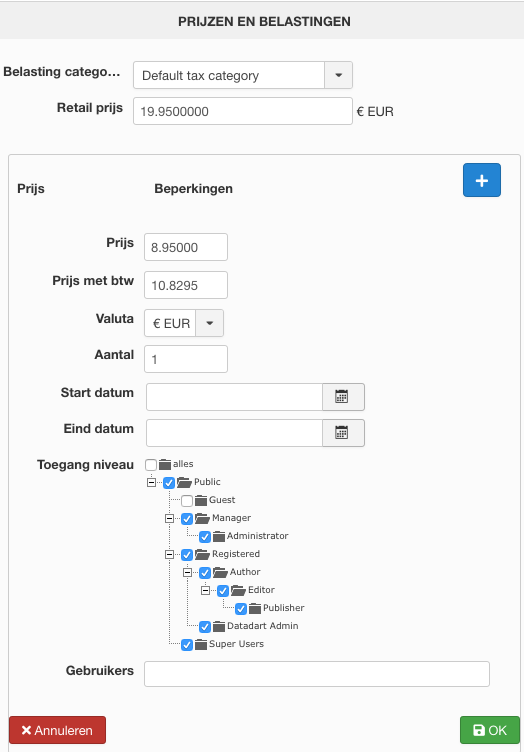Open the Eind datum calendar picker
Viewport: 524px width, 752px height.
(x=343, y=433)
